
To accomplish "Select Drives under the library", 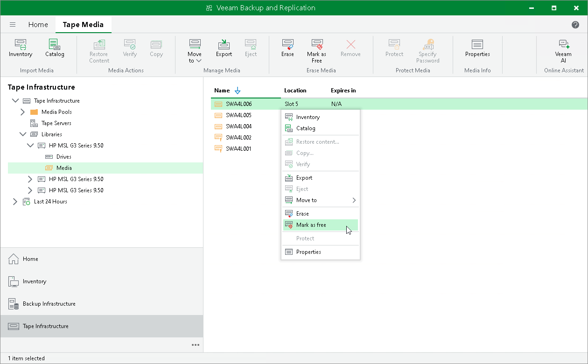I will 64,157.
